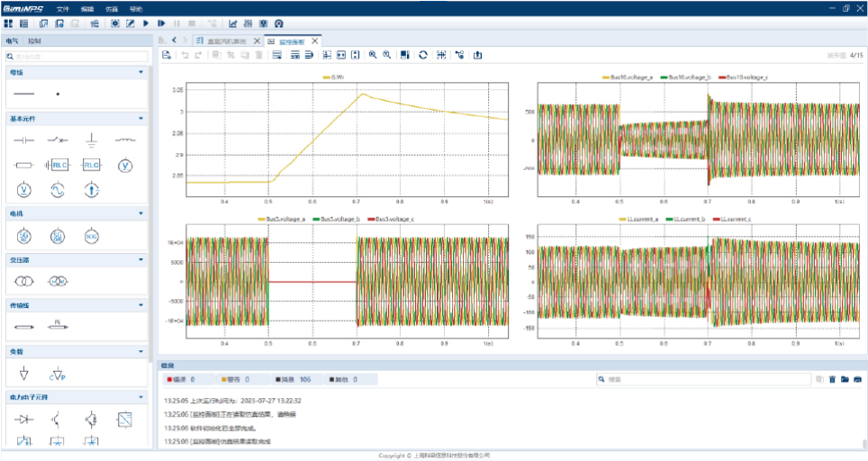
Task: Collapse the 基本元件 section
Action: coord(140,118)
